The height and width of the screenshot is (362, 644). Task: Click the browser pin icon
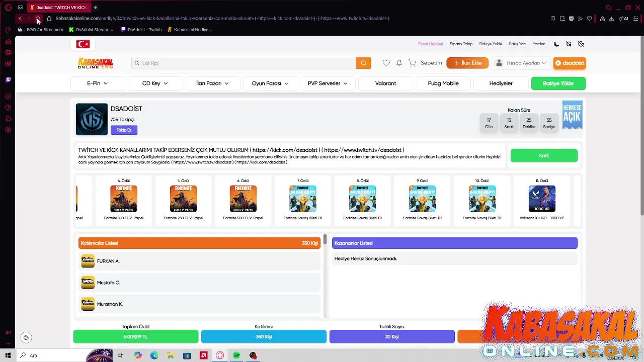click(x=553, y=19)
